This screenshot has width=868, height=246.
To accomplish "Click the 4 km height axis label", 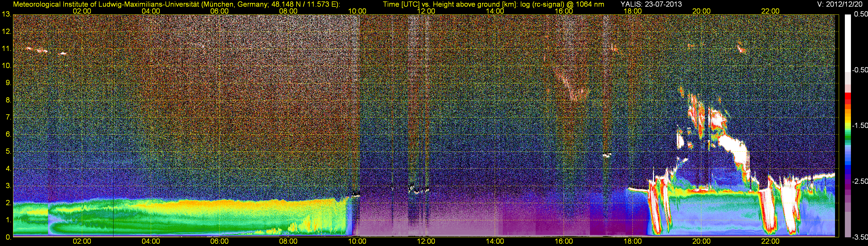I will pos(8,169).
